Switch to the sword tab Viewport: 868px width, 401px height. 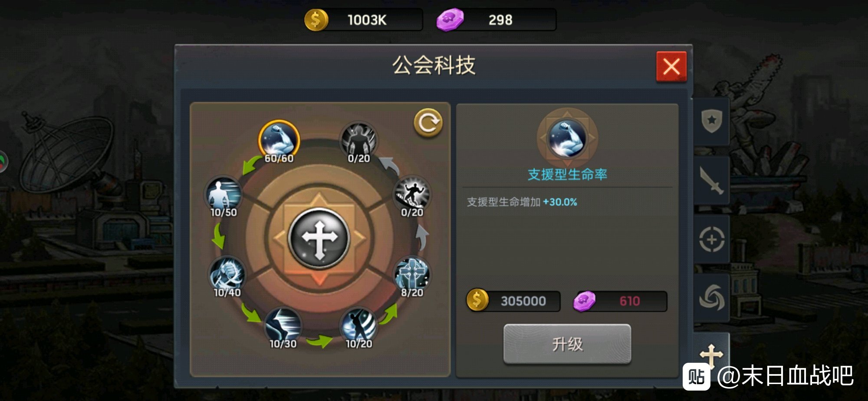[711, 180]
